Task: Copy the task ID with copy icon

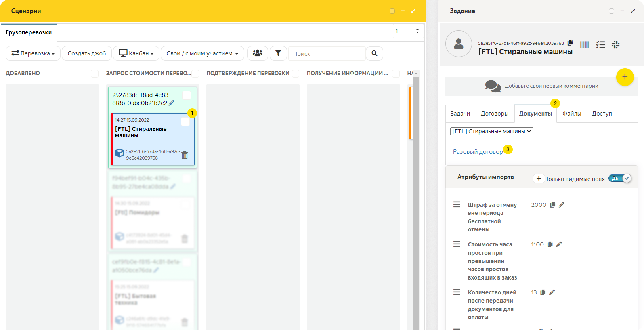Action: [x=570, y=43]
